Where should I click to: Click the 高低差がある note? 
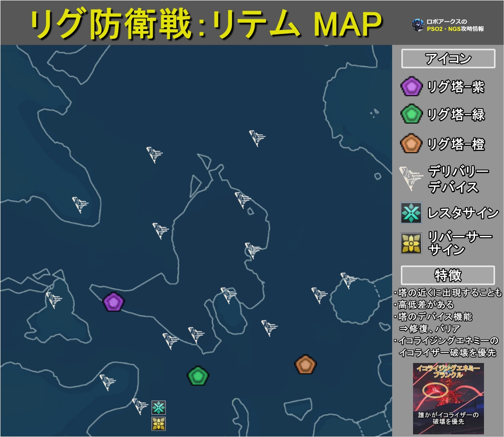(x=424, y=305)
